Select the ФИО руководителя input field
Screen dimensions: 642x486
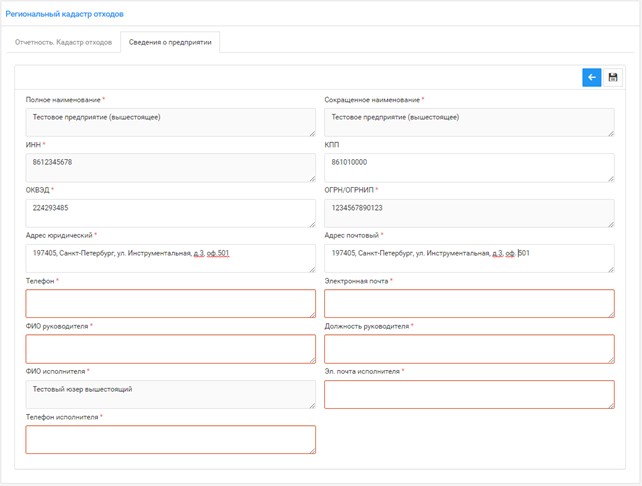coord(170,349)
